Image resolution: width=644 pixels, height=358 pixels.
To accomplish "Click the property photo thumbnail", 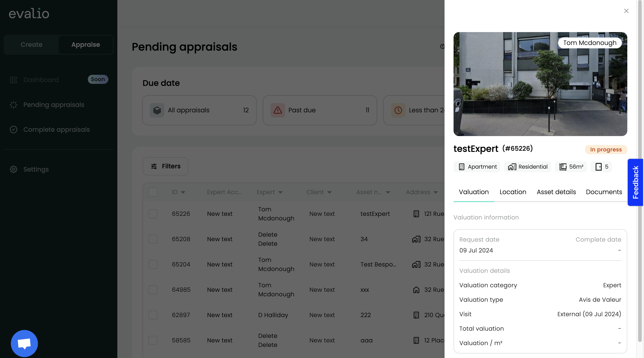I will tap(540, 84).
